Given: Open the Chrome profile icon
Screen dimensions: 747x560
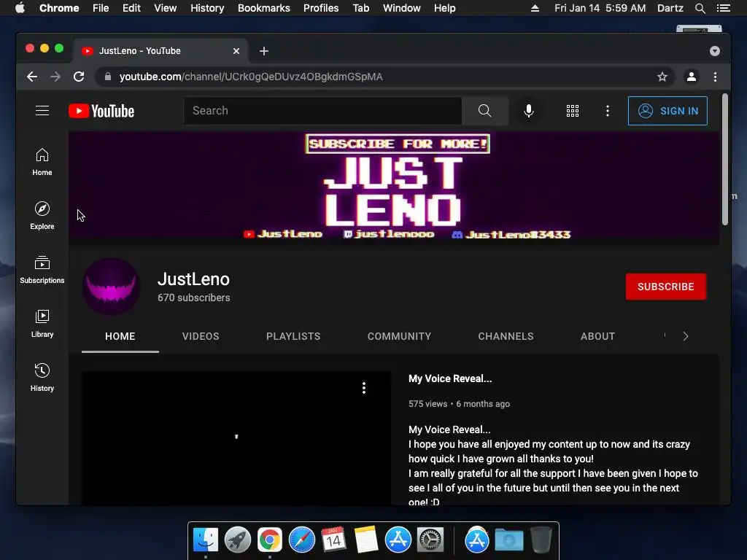Looking at the screenshot, I should (x=692, y=77).
